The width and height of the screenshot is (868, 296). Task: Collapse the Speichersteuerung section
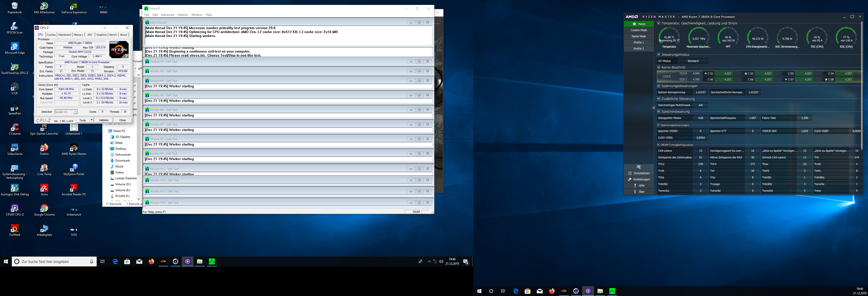click(x=659, y=111)
